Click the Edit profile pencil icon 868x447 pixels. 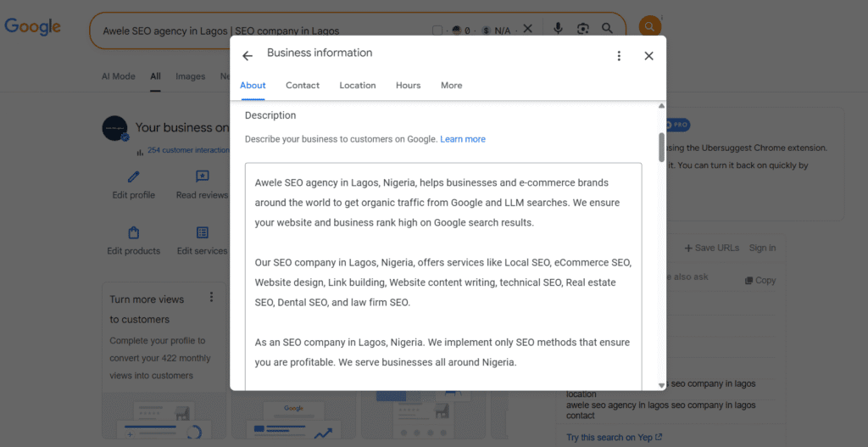pyautogui.click(x=133, y=176)
